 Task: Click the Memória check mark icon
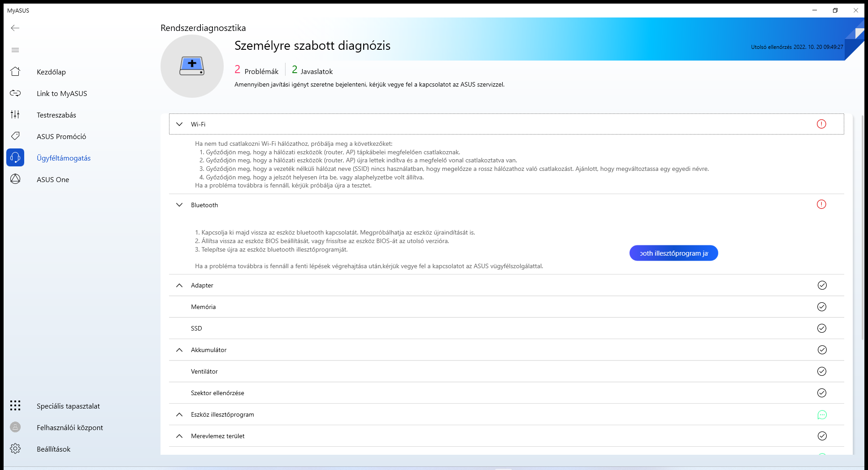coord(822,307)
